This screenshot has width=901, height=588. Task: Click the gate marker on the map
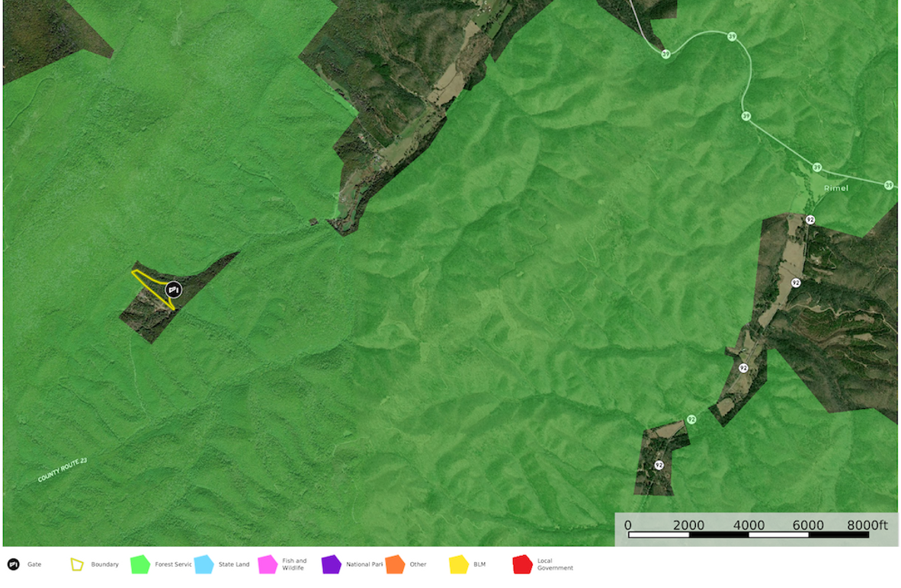(174, 290)
